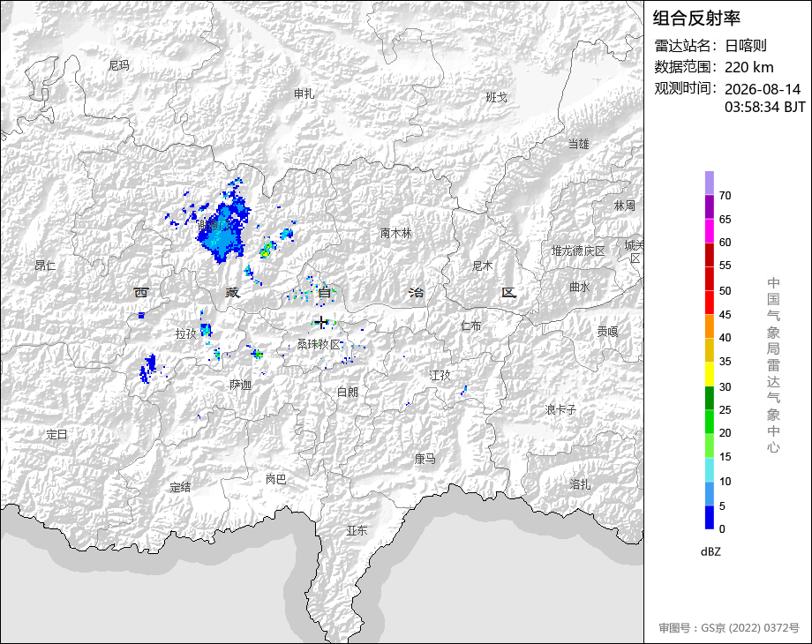Click the 定日 county label

[x=56, y=434]
